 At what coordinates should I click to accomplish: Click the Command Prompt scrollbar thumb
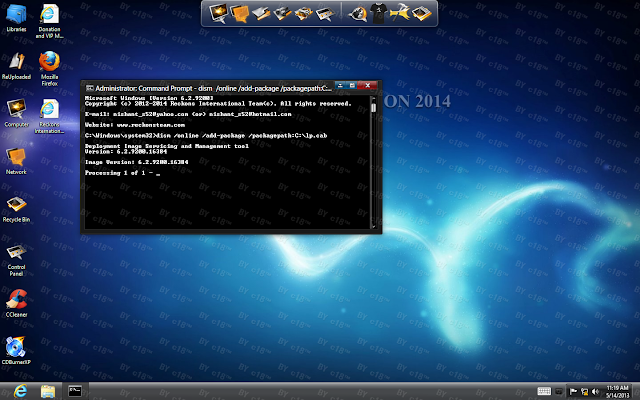click(x=373, y=108)
